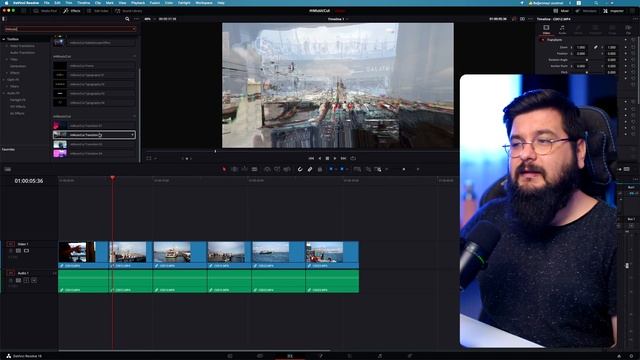
Task: Toggle loop playback
Action: tap(353, 158)
